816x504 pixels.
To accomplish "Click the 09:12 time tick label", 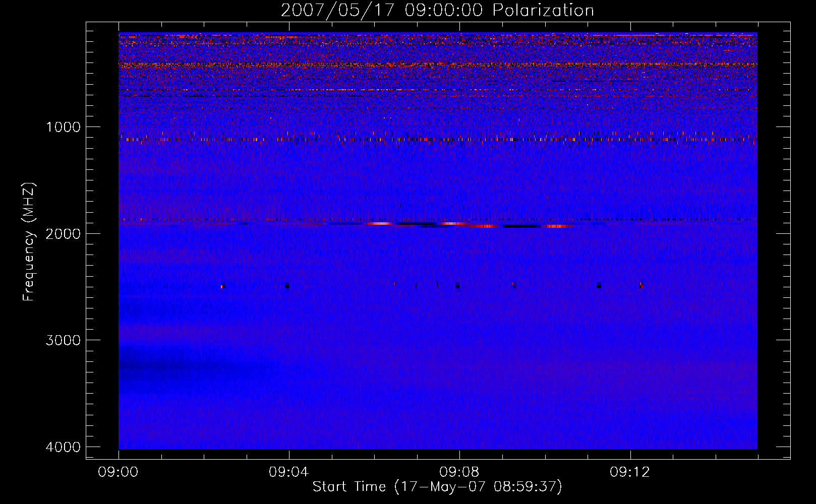I will click(630, 472).
